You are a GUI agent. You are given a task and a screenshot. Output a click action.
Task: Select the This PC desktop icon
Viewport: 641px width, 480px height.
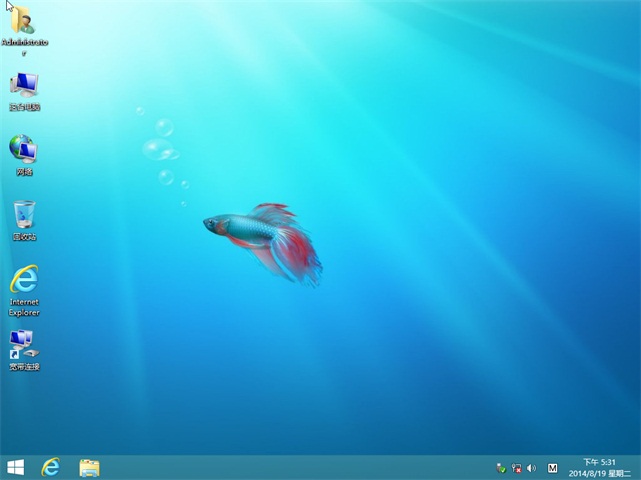pyautogui.click(x=24, y=85)
